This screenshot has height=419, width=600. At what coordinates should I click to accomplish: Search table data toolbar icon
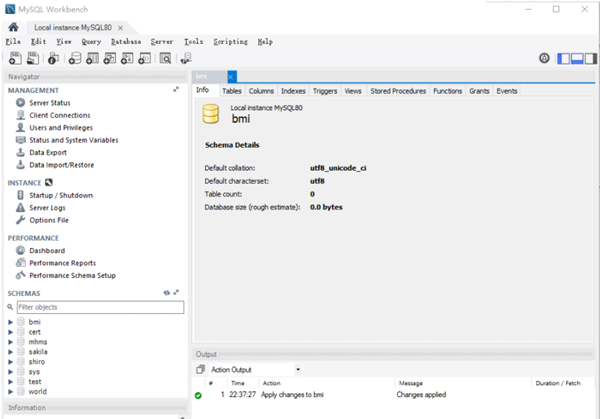tap(165, 58)
